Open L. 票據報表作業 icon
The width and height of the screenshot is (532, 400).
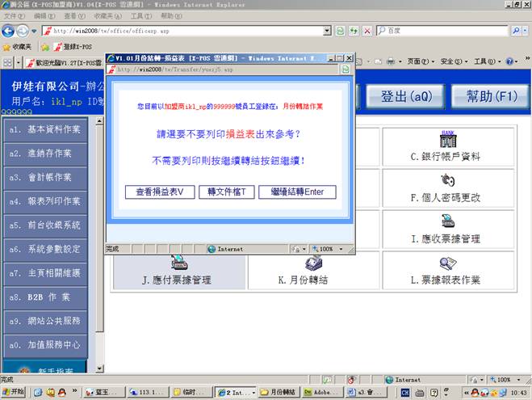[x=447, y=263]
